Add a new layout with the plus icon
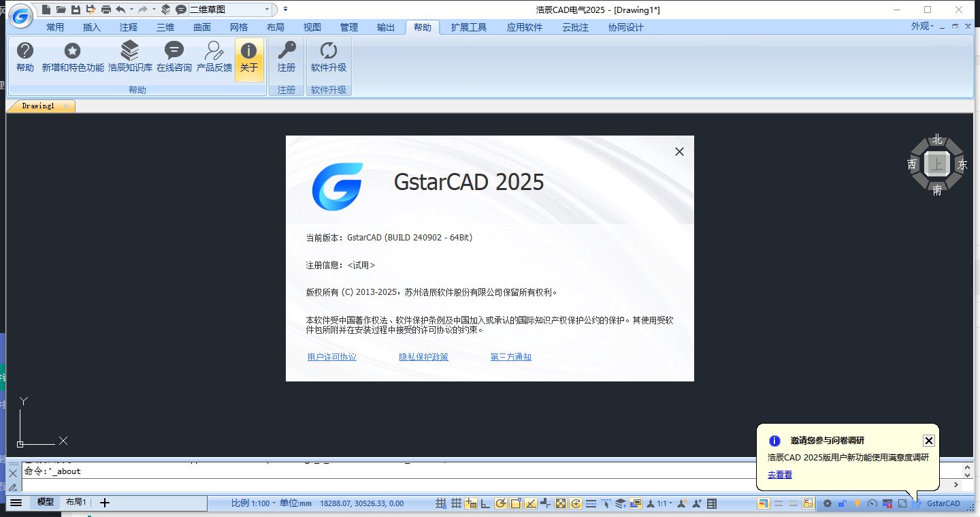The height and width of the screenshot is (517, 980). click(x=104, y=503)
